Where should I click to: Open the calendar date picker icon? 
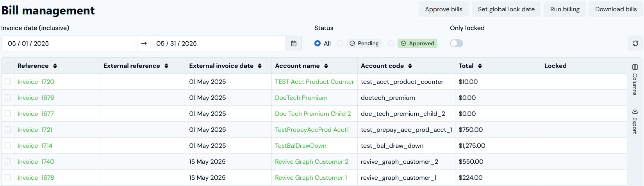(294, 44)
